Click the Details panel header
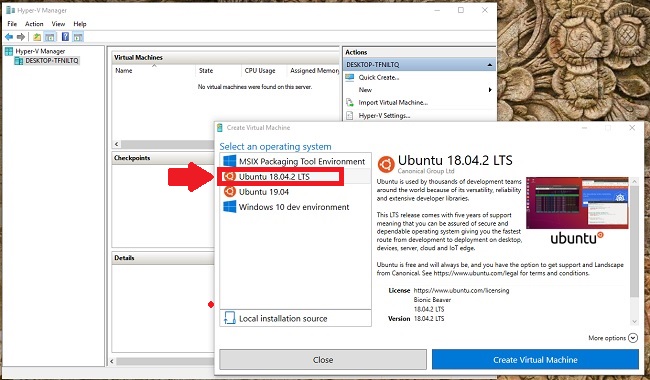Viewport: 650px width, 380px height. pyautogui.click(x=163, y=258)
